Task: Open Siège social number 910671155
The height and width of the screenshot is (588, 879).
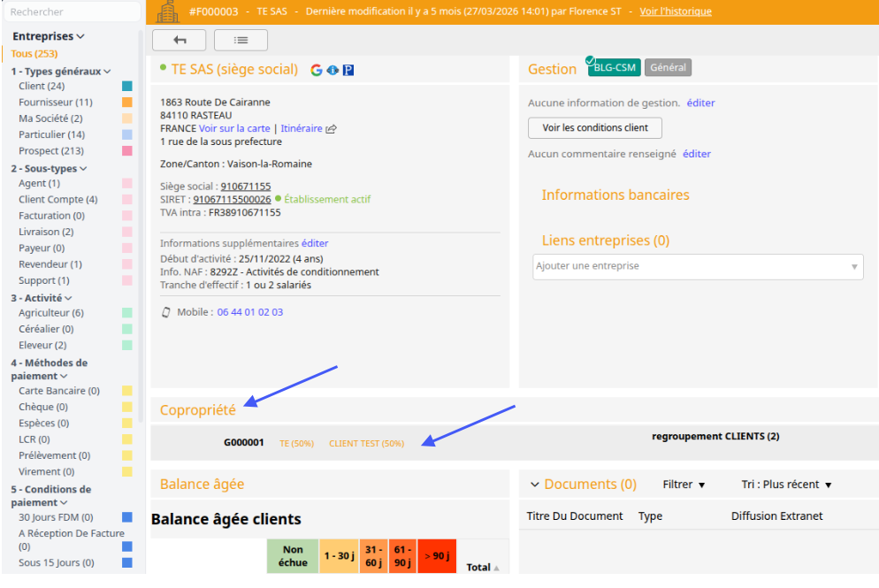Action: (x=246, y=186)
